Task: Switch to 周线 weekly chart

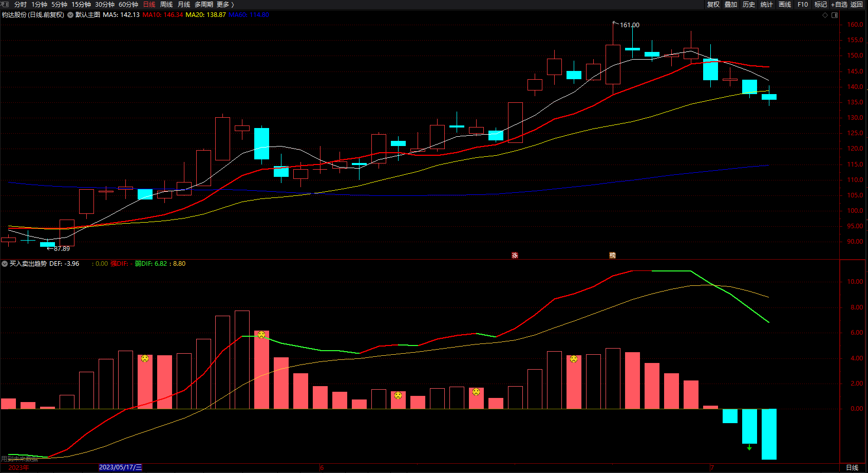Action: (x=166, y=4)
